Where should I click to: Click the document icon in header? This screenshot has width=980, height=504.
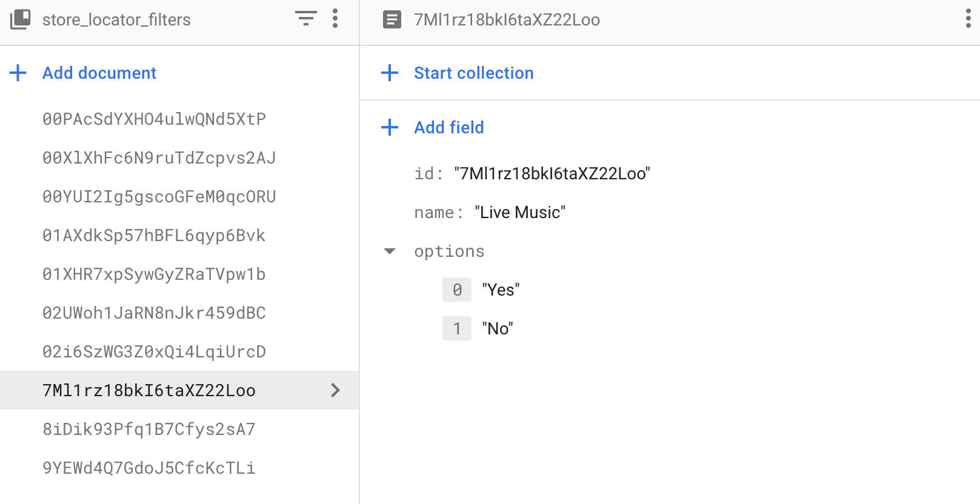(x=392, y=20)
